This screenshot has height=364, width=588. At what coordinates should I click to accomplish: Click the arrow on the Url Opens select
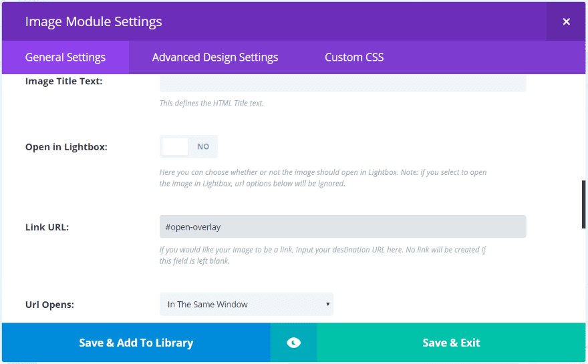pyautogui.click(x=327, y=305)
